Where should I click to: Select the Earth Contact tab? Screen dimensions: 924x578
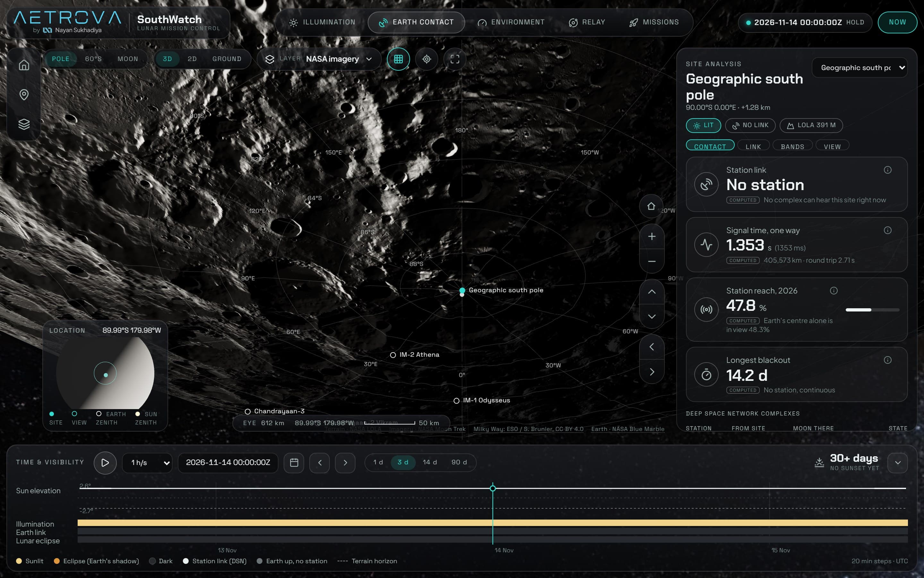[x=416, y=22]
